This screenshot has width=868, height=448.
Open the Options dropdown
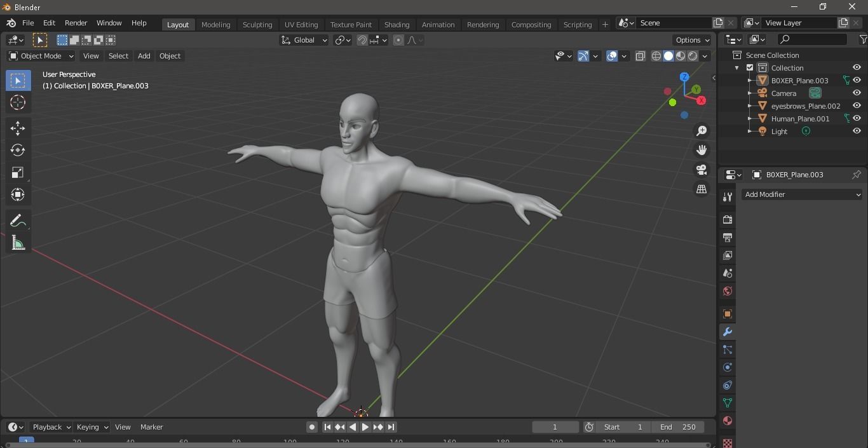[x=693, y=40]
